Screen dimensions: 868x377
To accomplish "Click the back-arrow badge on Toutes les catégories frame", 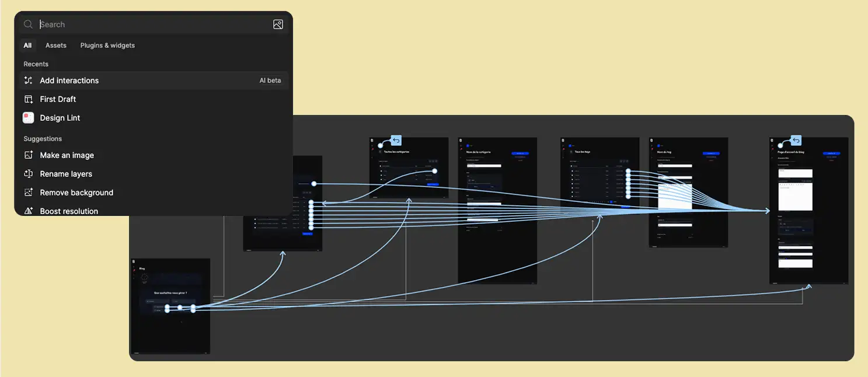I will [x=396, y=140].
